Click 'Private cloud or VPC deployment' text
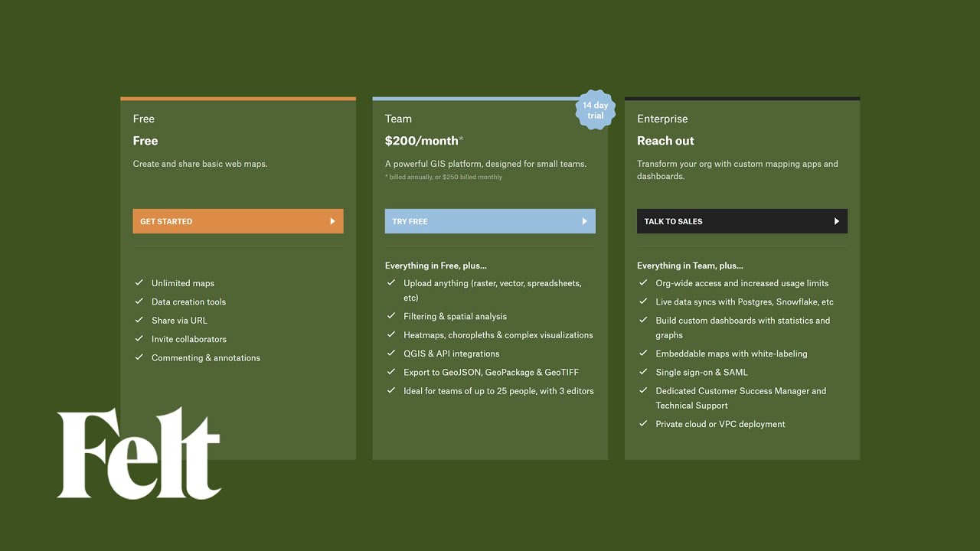Screen dimensions: 980x551 [720, 424]
